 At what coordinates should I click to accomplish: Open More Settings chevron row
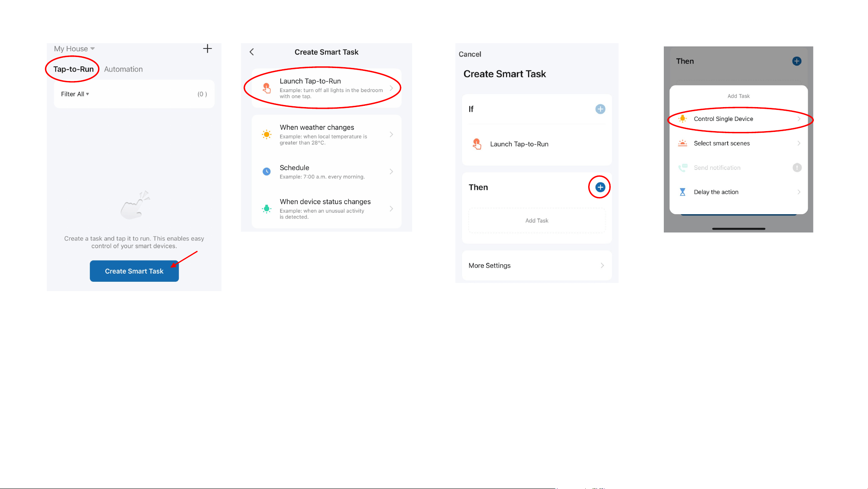coord(537,265)
